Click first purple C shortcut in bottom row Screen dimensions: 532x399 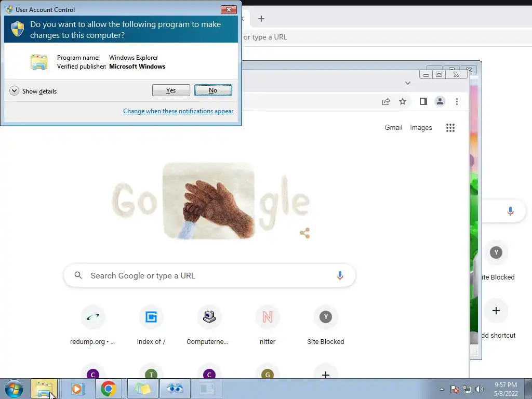(92, 374)
